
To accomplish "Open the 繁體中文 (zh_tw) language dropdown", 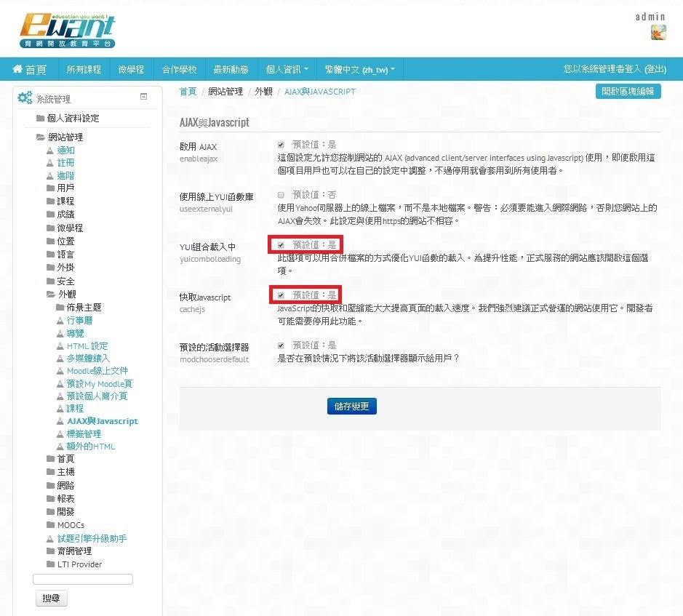I will click(x=360, y=69).
